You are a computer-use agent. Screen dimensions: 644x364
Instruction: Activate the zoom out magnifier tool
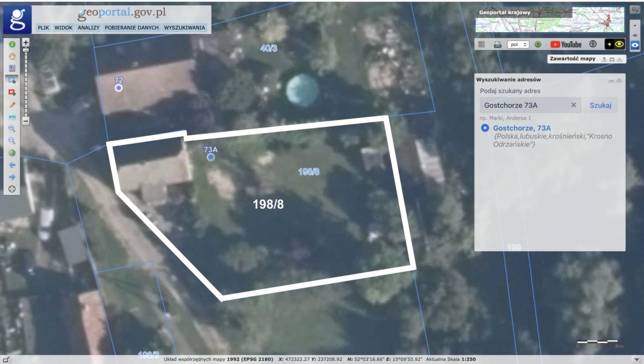(x=12, y=141)
